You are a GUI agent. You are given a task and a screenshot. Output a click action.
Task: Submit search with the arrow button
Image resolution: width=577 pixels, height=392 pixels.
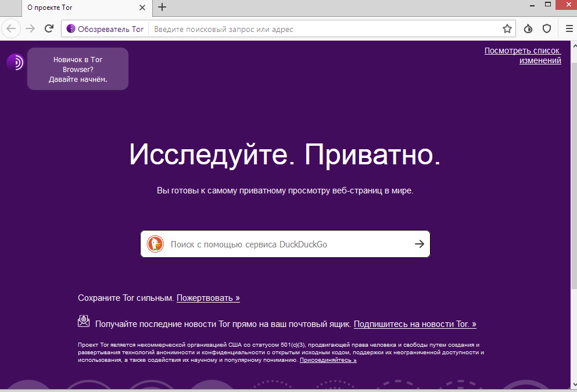(420, 244)
